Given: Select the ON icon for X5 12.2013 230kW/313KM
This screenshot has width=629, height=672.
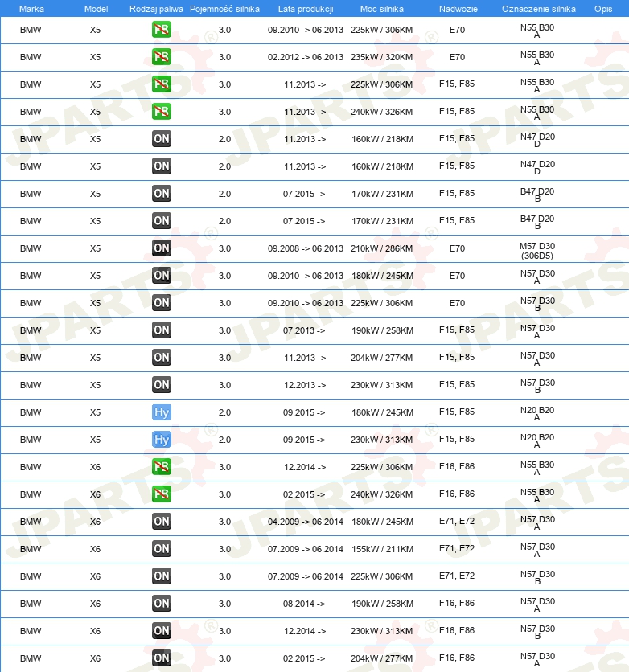Looking at the screenshot, I should pyautogui.click(x=161, y=385).
